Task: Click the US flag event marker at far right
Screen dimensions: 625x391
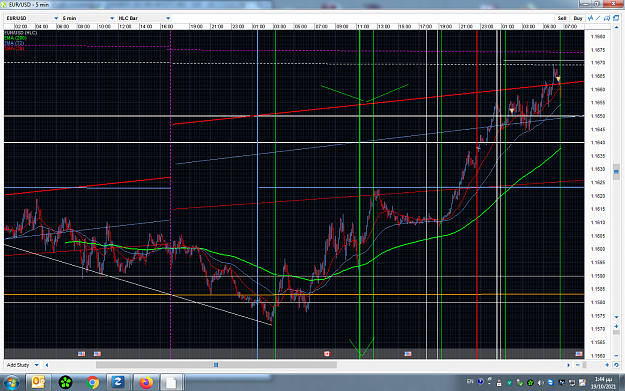Action: coord(579,354)
